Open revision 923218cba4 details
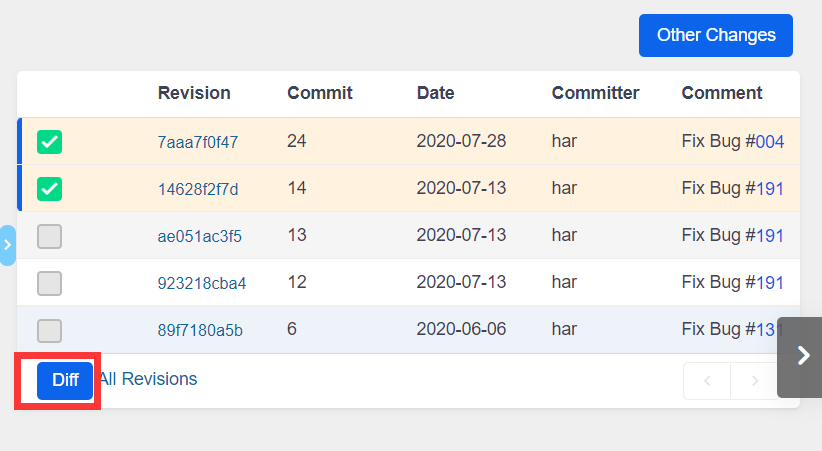Image resolution: width=822 pixels, height=451 pixels. click(202, 283)
